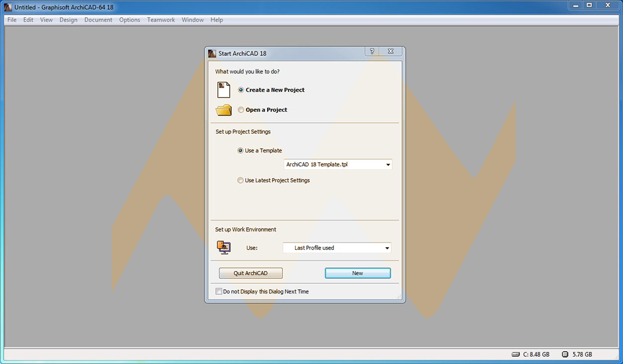
Task: Click the Quit ArchiCAD button
Action: coord(250,273)
